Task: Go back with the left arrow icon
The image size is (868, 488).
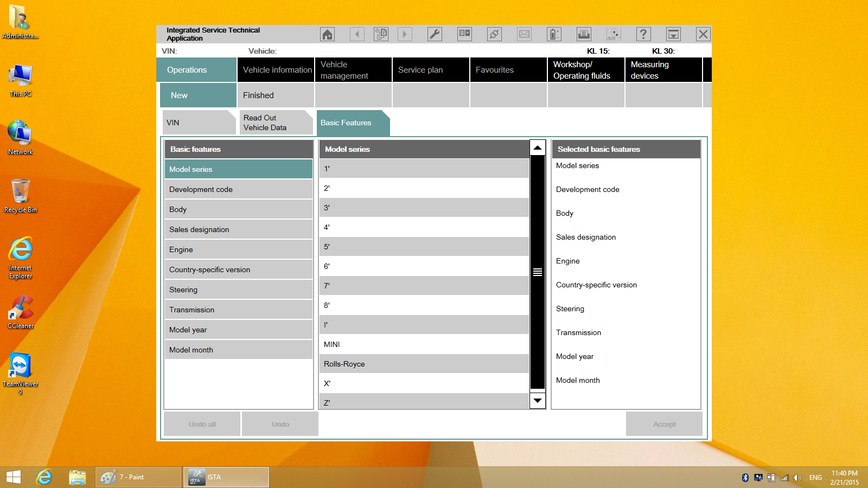Action: pos(357,35)
